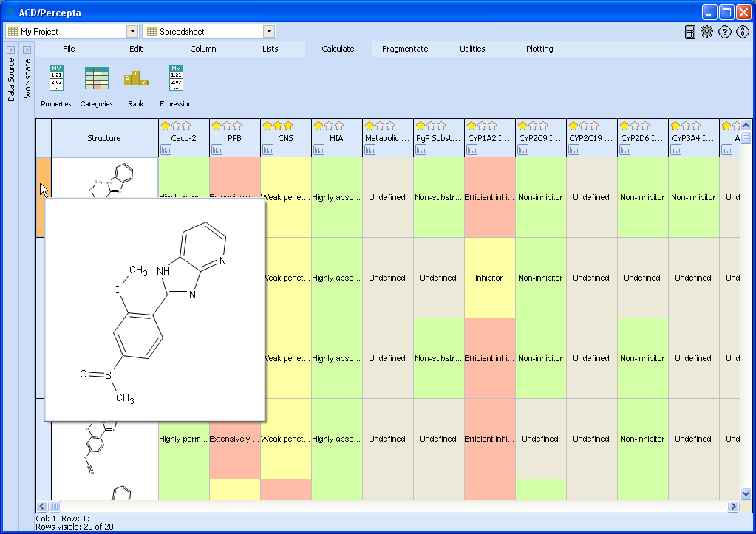Open the My Project dropdown

(x=132, y=32)
